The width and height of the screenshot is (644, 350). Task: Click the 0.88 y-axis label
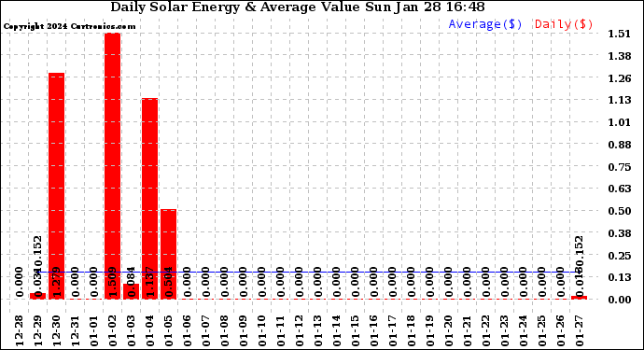click(x=620, y=145)
